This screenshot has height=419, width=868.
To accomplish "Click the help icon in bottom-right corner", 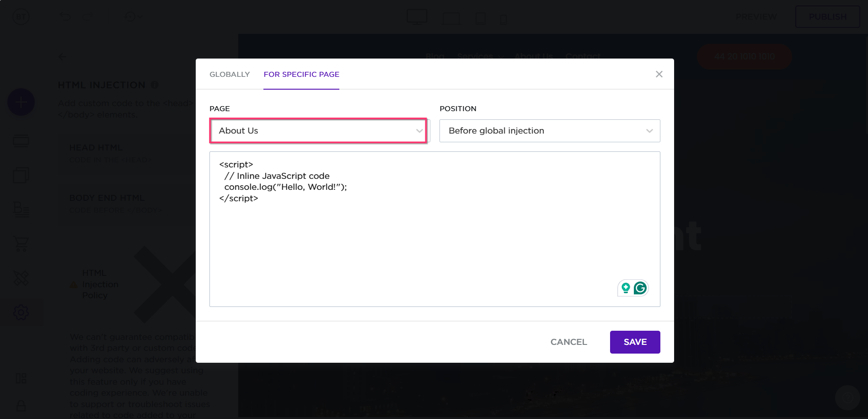I will [848, 398].
